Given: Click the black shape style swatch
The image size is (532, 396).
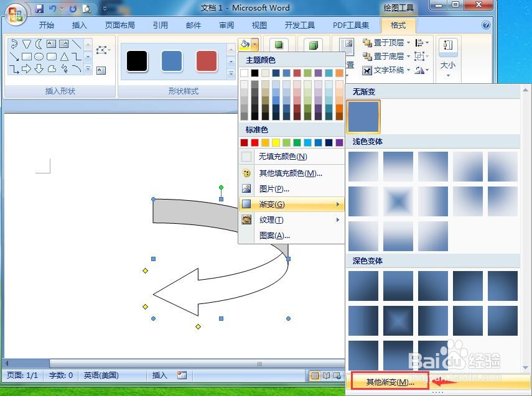Looking at the screenshot, I should [137, 61].
